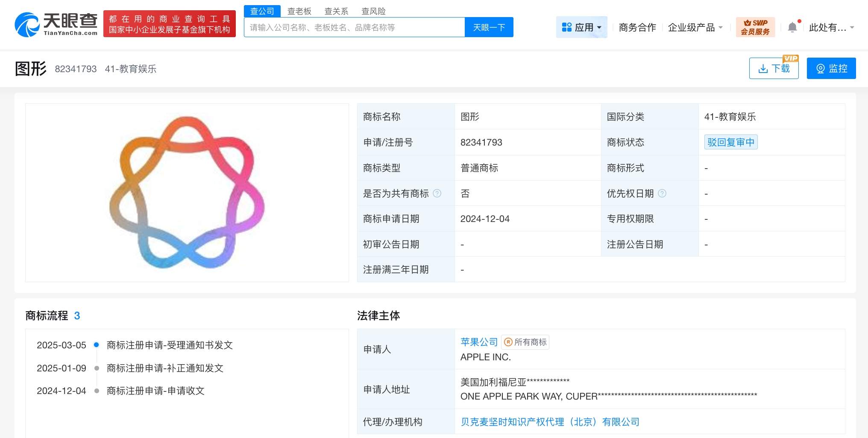This screenshot has height=438, width=868.
Task: Click the 2025-03-05 timeline marker dot
Action: [x=97, y=345]
